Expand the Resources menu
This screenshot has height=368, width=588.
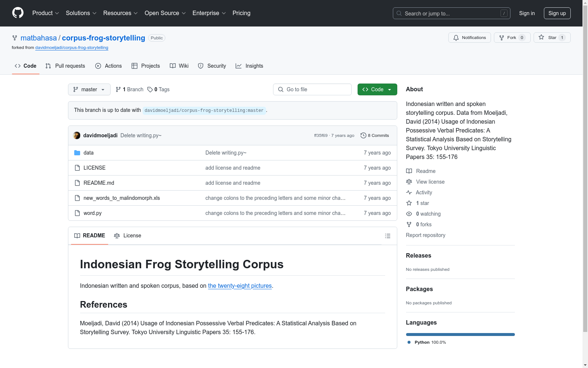pos(121,13)
